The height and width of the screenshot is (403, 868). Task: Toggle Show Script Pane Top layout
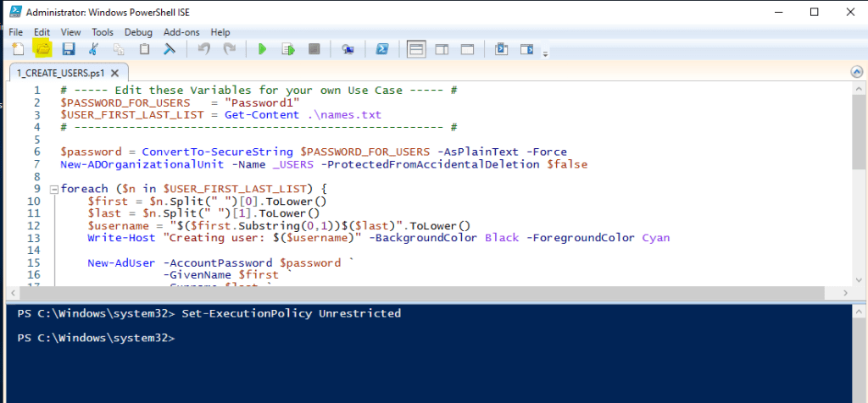pyautogui.click(x=416, y=49)
